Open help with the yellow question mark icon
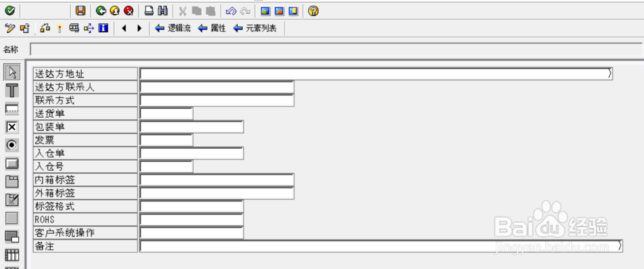Screen dimensions: 644x269 314,11
